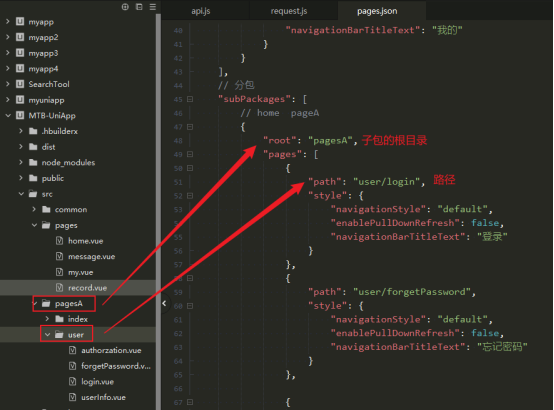Expand the node_modules folder chevron
Image resolution: width=554 pixels, height=410 pixels.
coord(21,163)
